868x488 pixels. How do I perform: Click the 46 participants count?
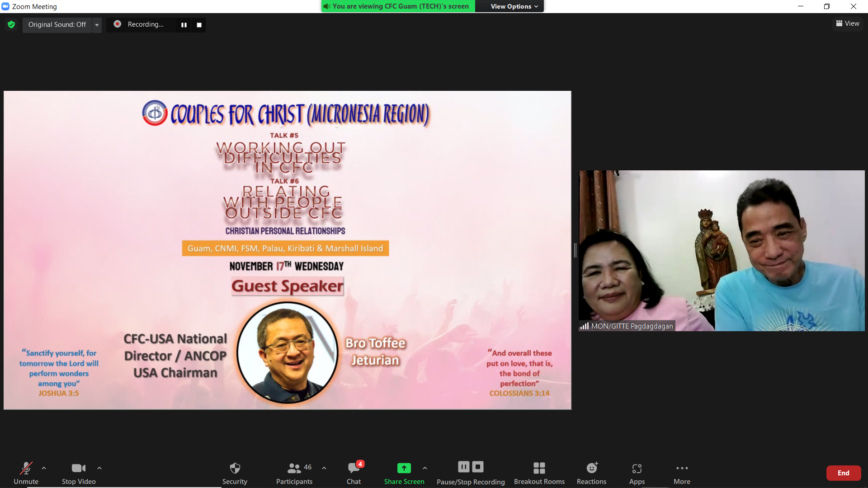point(308,467)
